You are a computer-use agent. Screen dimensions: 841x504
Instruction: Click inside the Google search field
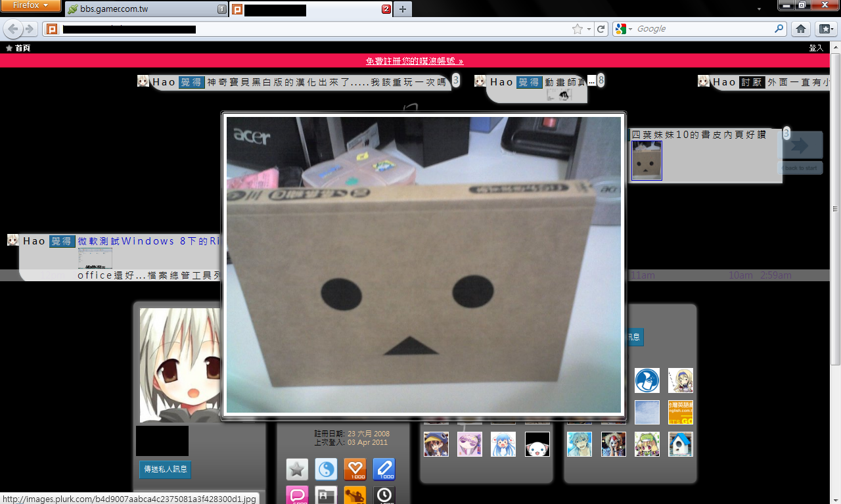click(703, 29)
